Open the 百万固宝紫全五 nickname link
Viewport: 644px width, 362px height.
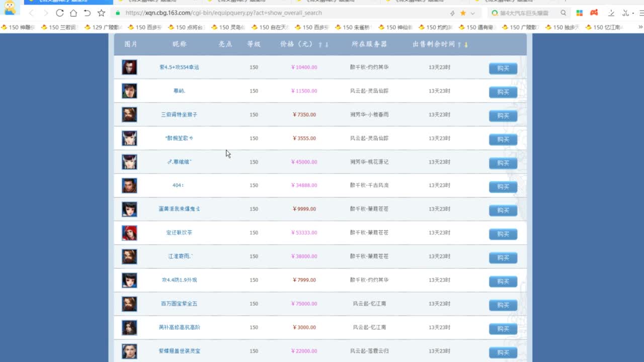tap(179, 304)
